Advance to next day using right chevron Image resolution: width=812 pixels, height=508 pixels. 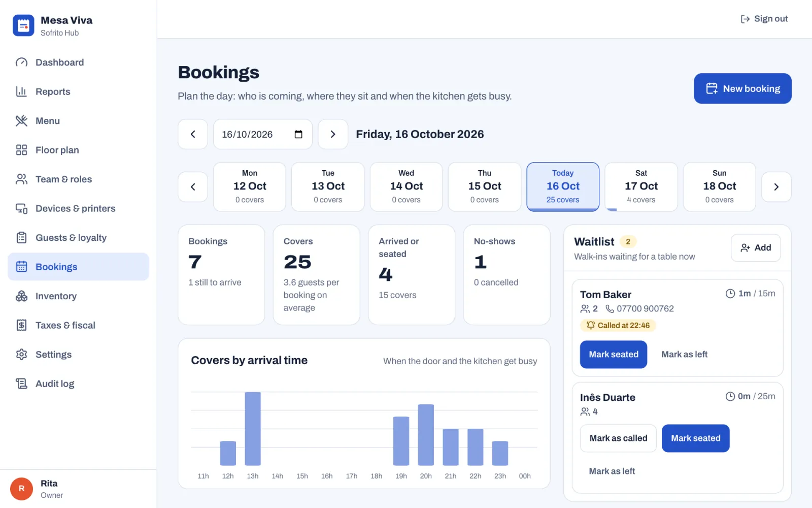[x=333, y=134]
